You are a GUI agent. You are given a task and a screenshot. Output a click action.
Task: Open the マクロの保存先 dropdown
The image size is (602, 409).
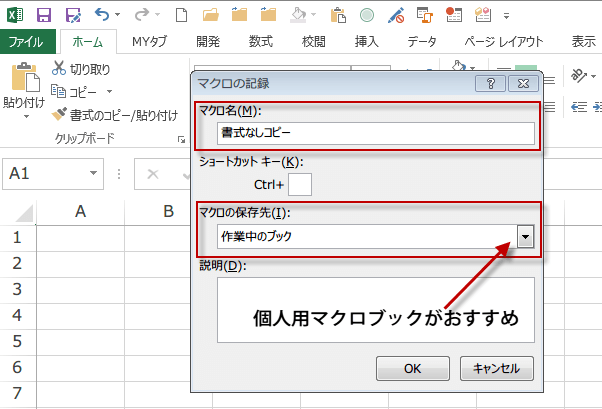[x=525, y=237]
